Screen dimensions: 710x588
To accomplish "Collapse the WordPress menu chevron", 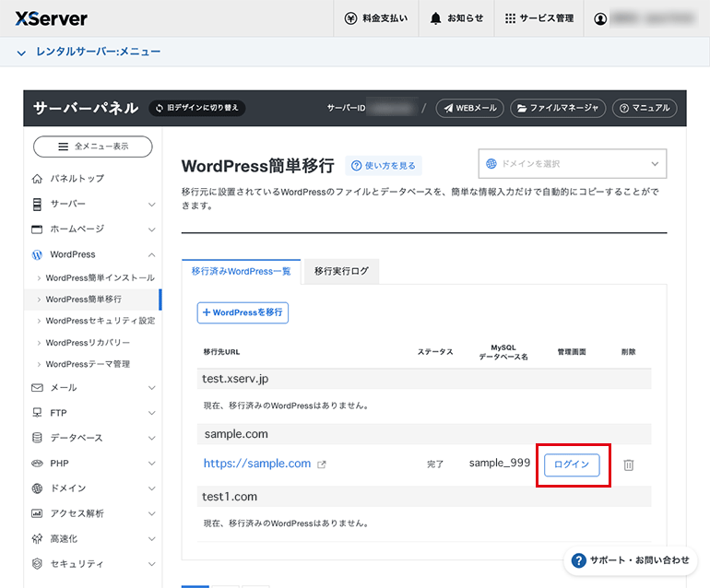I will [x=152, y=255].
